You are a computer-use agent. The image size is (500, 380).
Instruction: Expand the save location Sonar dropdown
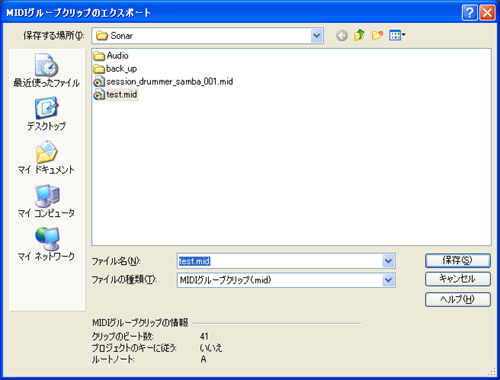tap(317, 36)
